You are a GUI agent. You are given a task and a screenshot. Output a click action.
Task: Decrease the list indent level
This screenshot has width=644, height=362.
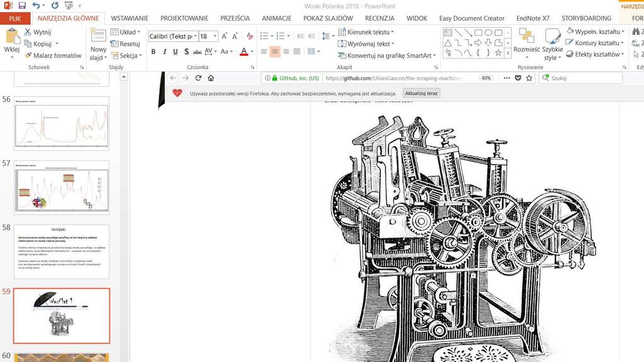[x=301, y=36]
